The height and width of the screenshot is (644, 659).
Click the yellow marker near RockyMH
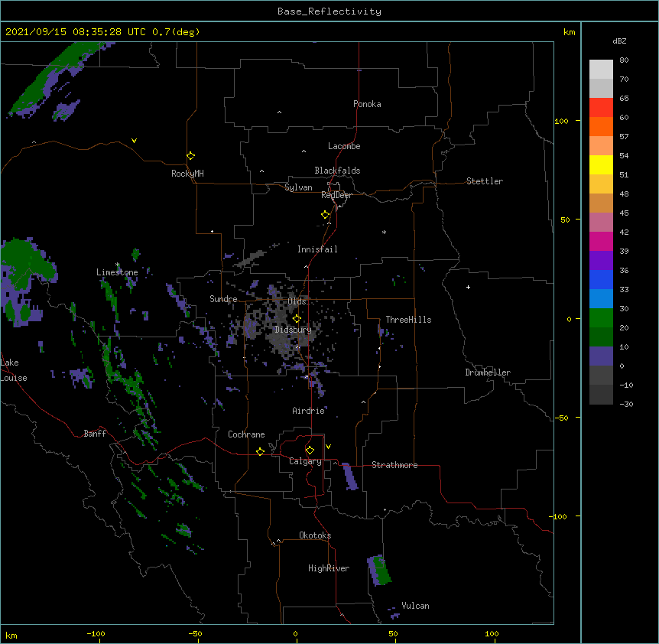[190, 155]
